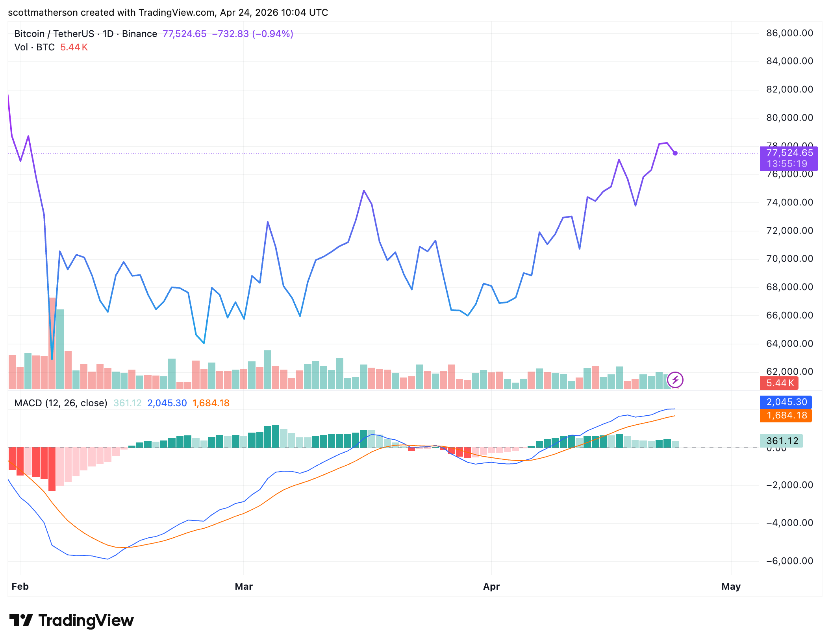830x644 pixels.
Task: Click the purple dot at price line end
Action: 675,153
